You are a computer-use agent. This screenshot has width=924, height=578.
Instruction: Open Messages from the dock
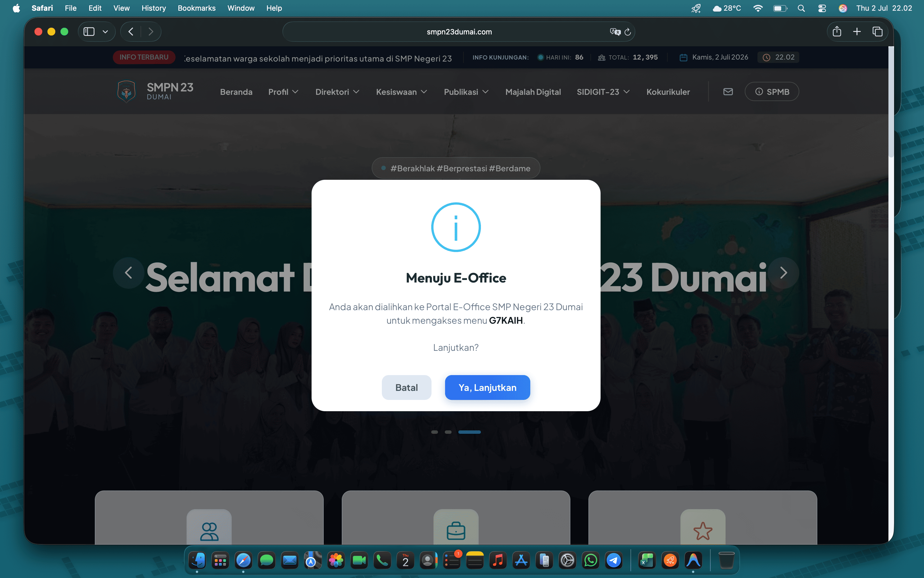(x=266, y=561)
